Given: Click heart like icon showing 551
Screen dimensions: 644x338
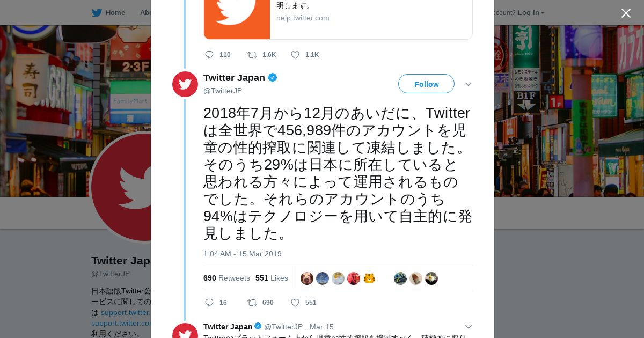Looking at the screenshot, I should (x=295, y=303).
